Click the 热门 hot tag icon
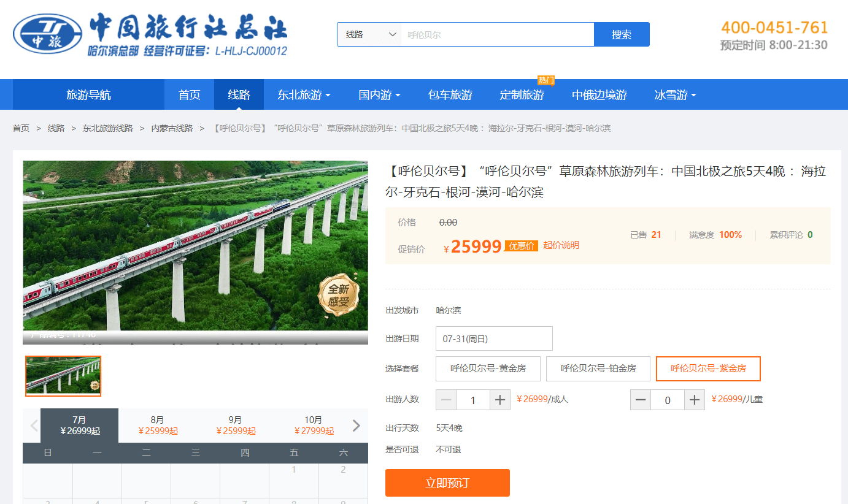 tap(545, 80)
